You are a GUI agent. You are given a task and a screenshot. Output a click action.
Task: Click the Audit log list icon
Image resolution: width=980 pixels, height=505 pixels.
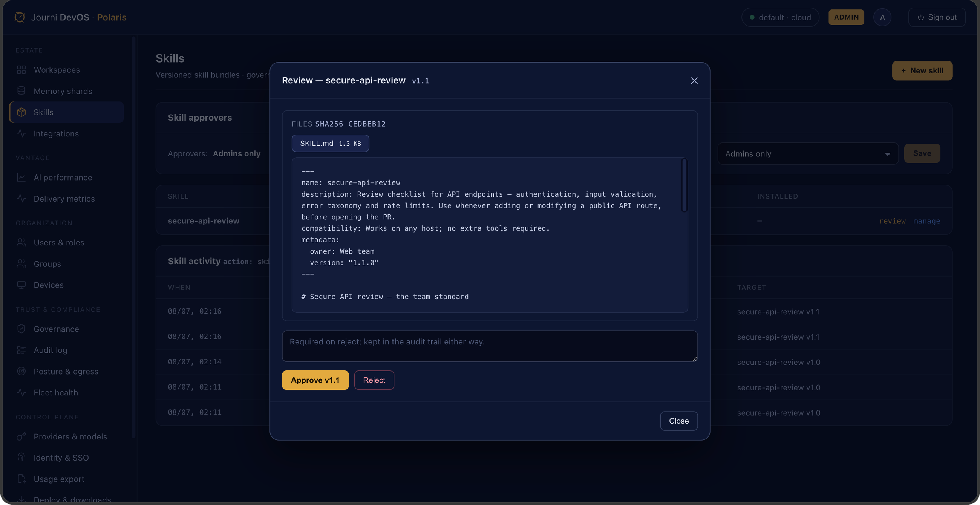(x=21, y=350)
